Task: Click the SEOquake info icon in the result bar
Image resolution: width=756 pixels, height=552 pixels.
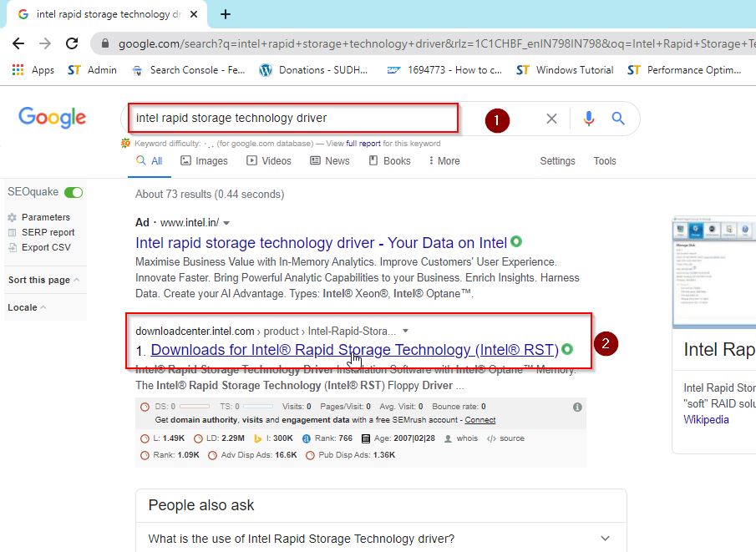Action: coord(577,408)
